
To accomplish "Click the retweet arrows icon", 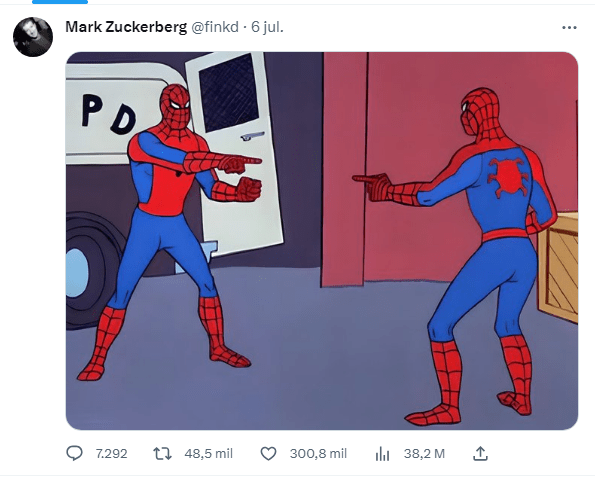I will tap(162, 454).
